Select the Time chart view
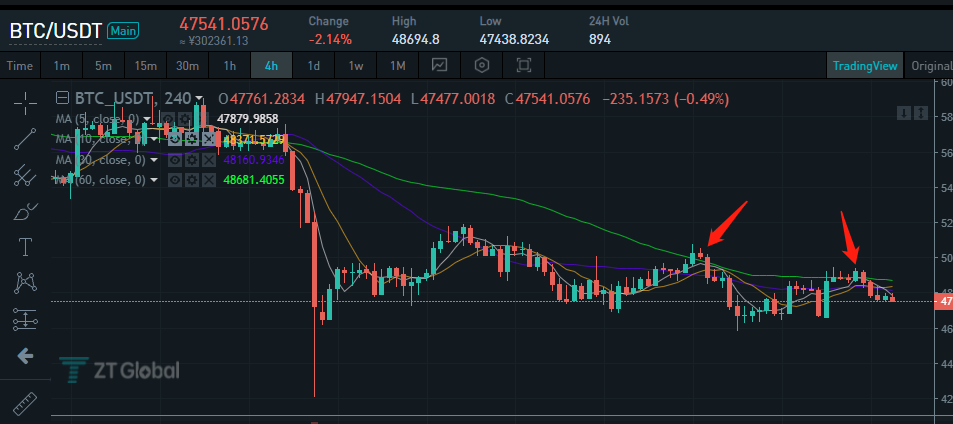953x424 pixels. click(20, 66)
